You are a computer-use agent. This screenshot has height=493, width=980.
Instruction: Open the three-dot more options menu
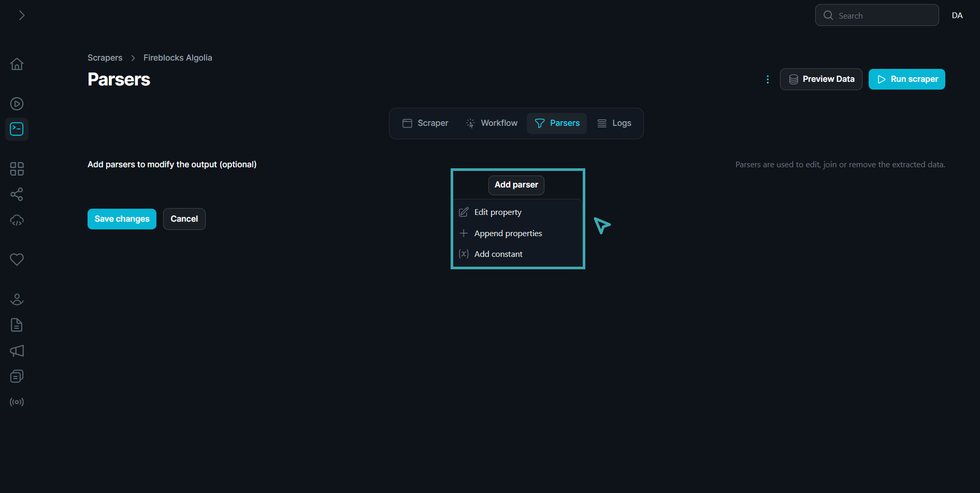click(768, 79)
